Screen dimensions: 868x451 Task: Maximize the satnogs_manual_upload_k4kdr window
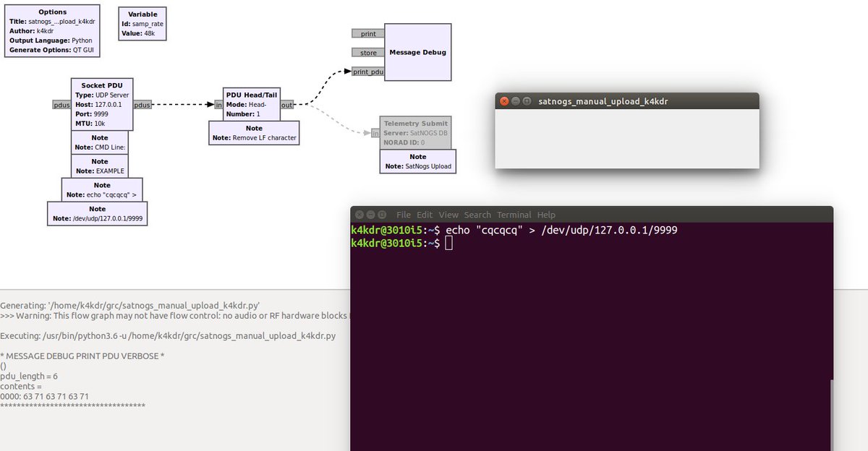(x=527, y=101)
